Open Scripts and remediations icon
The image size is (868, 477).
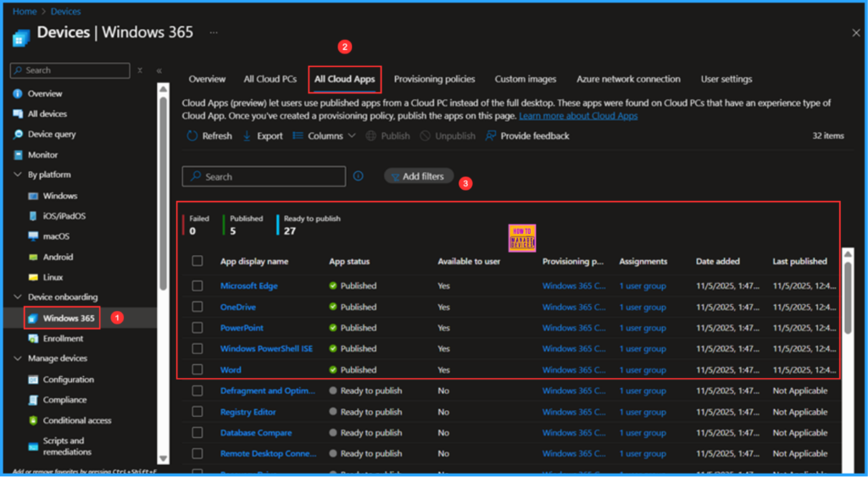click(33, 446)
